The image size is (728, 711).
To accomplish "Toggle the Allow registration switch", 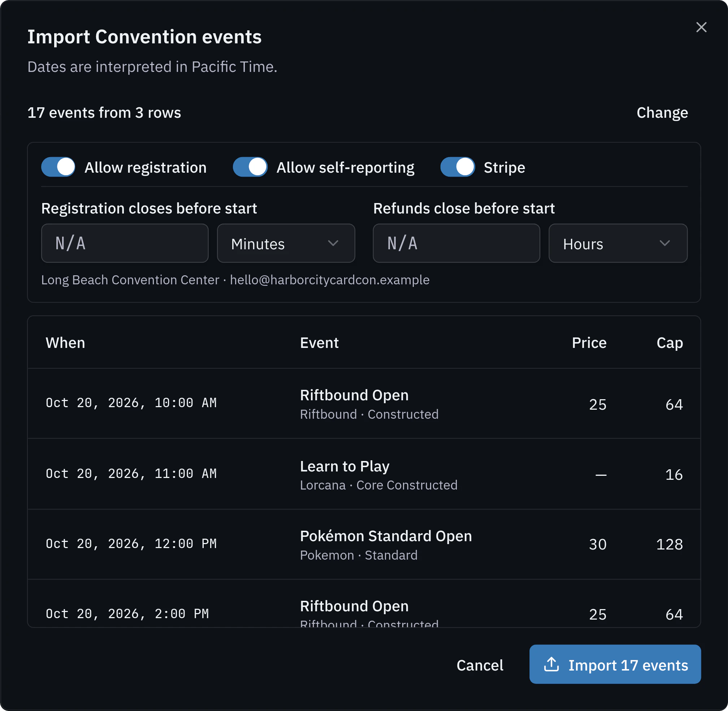I will point(58,167).
